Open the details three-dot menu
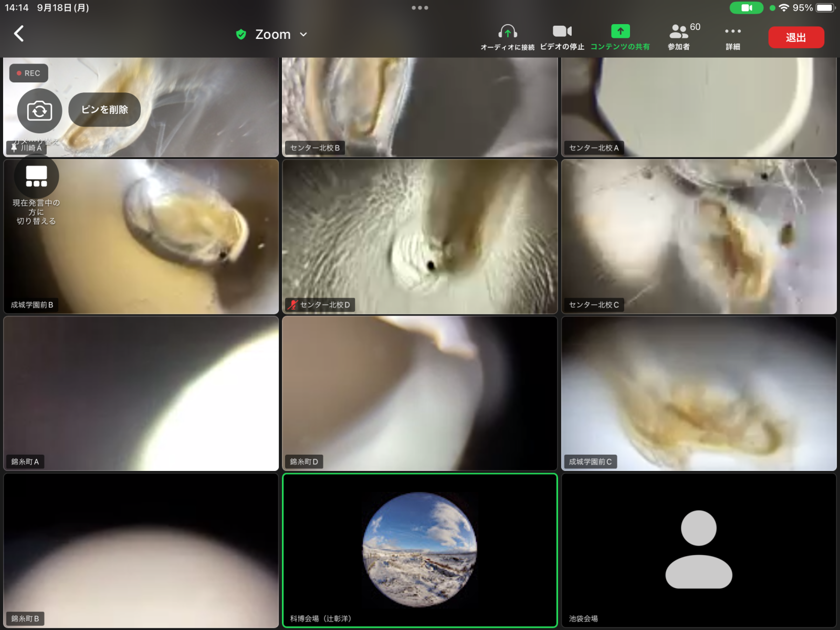The image size is (840, 630). coord(732,31)
